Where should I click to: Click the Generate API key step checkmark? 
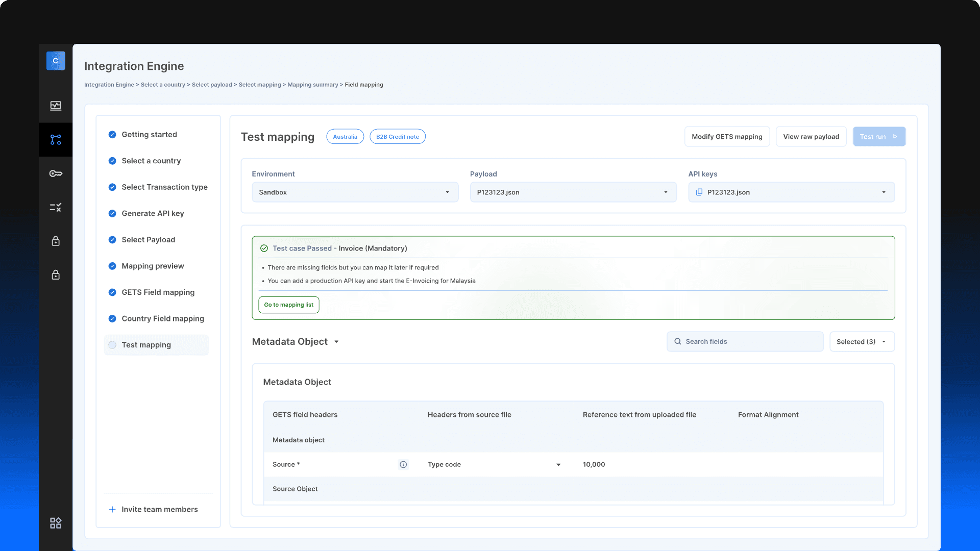point(112,213)
